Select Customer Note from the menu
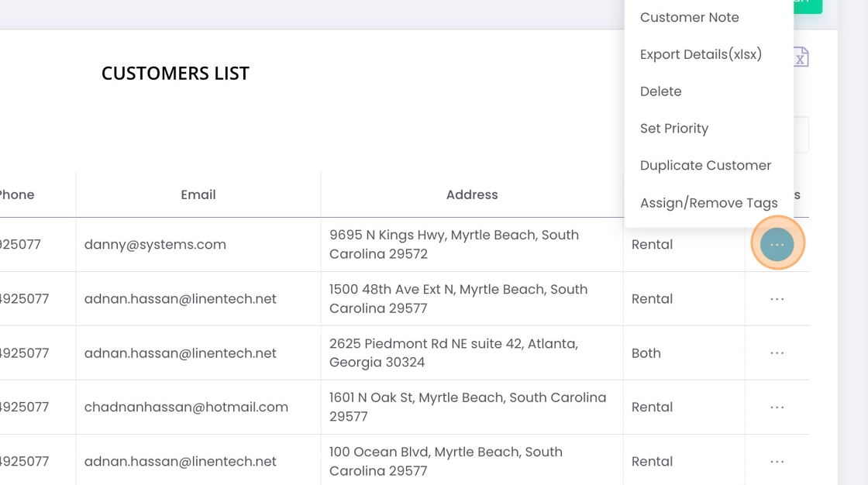 pyautogui.click(x=689, y=17)
